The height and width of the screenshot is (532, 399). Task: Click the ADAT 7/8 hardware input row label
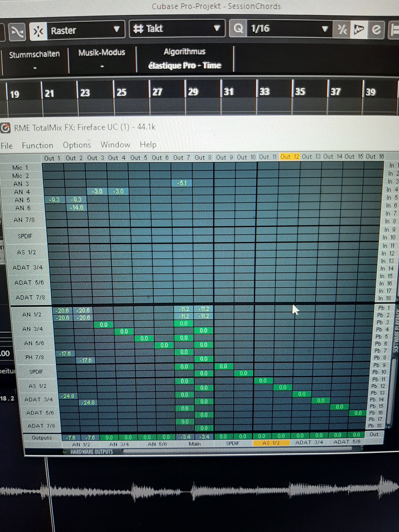[30, 298]
